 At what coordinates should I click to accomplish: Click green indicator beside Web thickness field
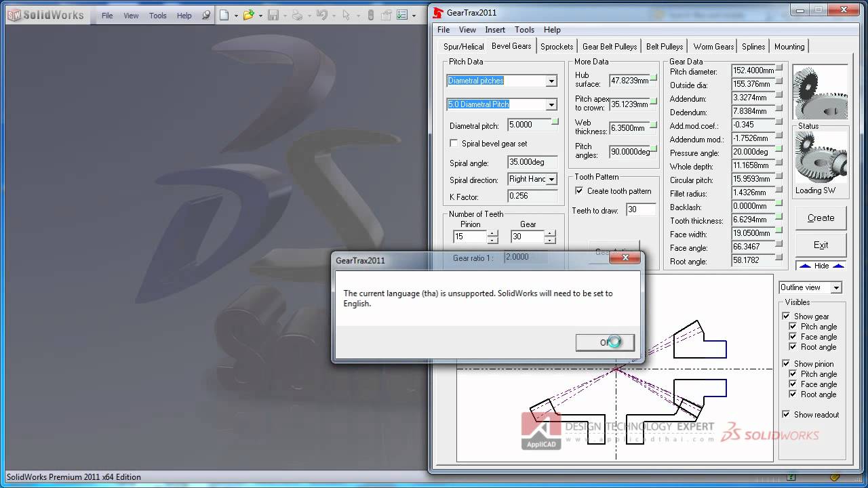pyautogui.click(x=654, y=125)
